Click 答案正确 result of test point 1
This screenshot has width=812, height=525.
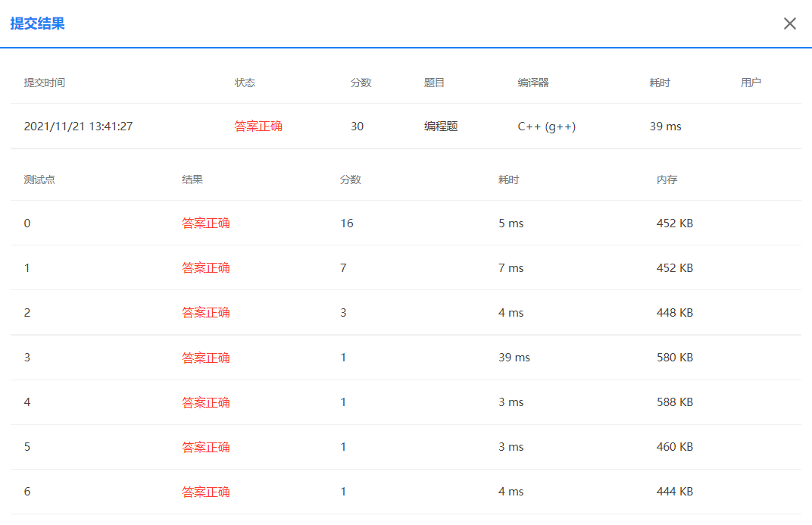pos(206,267)
